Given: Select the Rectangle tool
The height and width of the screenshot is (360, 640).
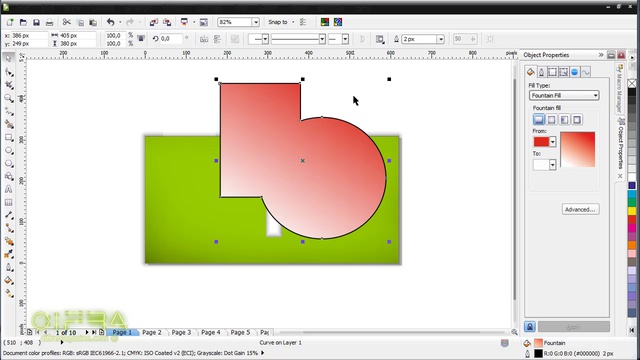Looking at the screenshot, I should click(x=9, y=138).
